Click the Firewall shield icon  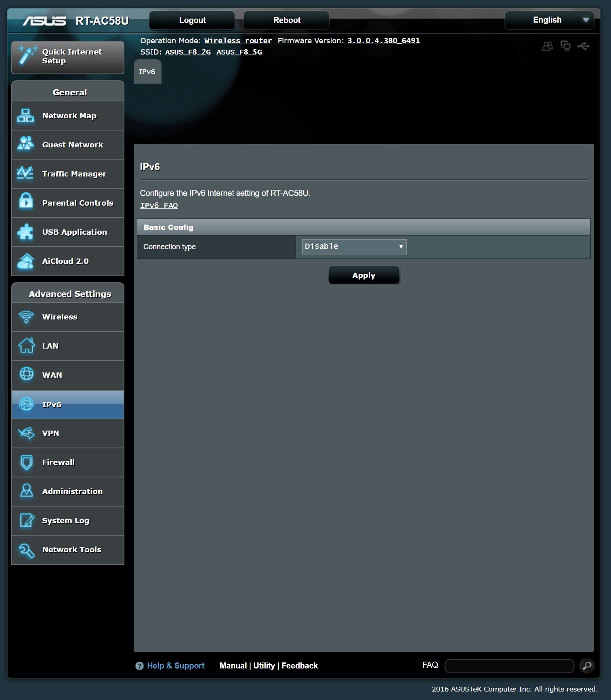point(26,462)
